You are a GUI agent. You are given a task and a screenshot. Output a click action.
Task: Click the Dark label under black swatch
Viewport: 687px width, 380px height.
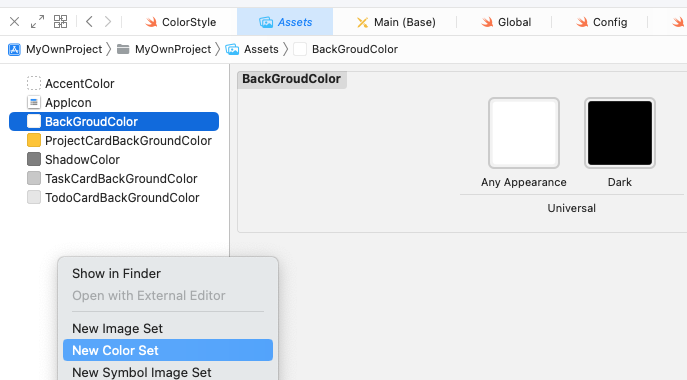pyautogui.click(x=620, y=182)
